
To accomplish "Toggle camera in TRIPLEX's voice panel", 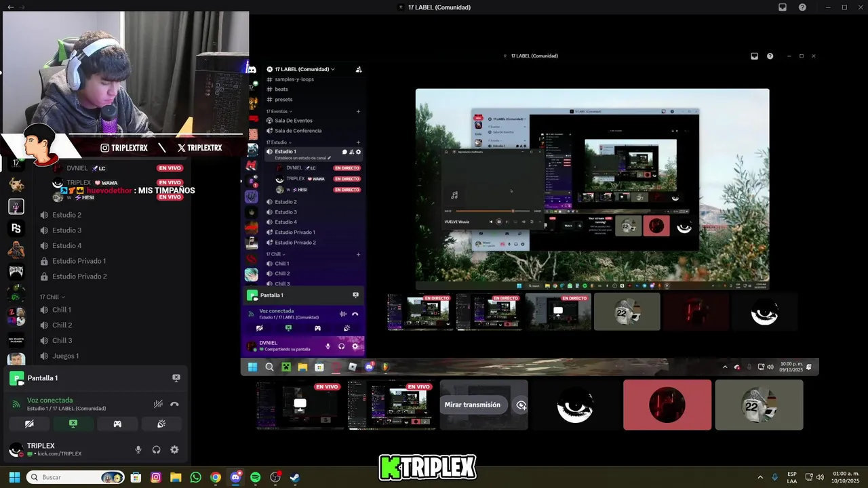I will 29,424.
